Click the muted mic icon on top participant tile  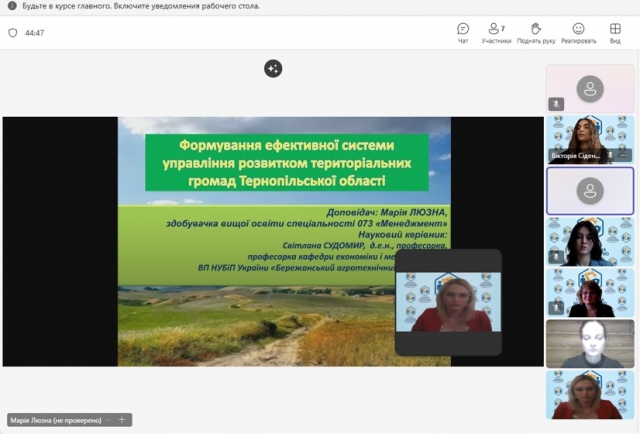coord(556,104)
